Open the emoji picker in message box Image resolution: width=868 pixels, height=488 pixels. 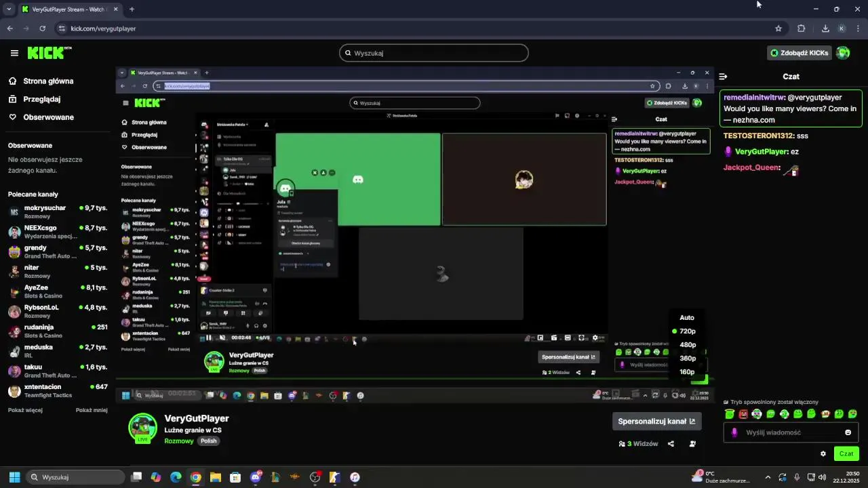point(848,432)
